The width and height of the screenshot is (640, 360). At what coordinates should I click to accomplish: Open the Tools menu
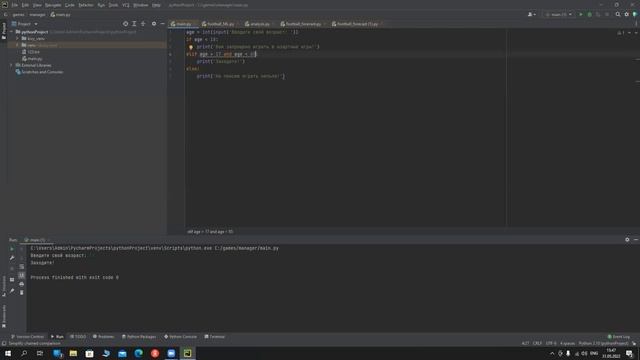tap(113, 5)
